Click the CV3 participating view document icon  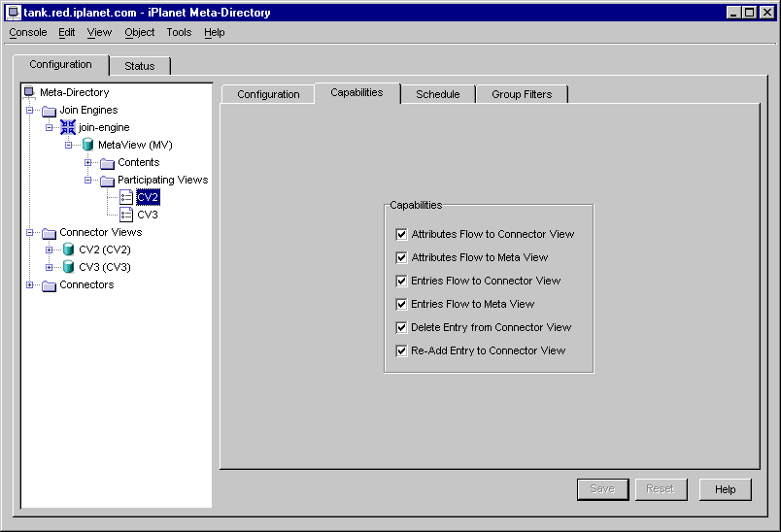pyautogui.click(x=126, y=215)
